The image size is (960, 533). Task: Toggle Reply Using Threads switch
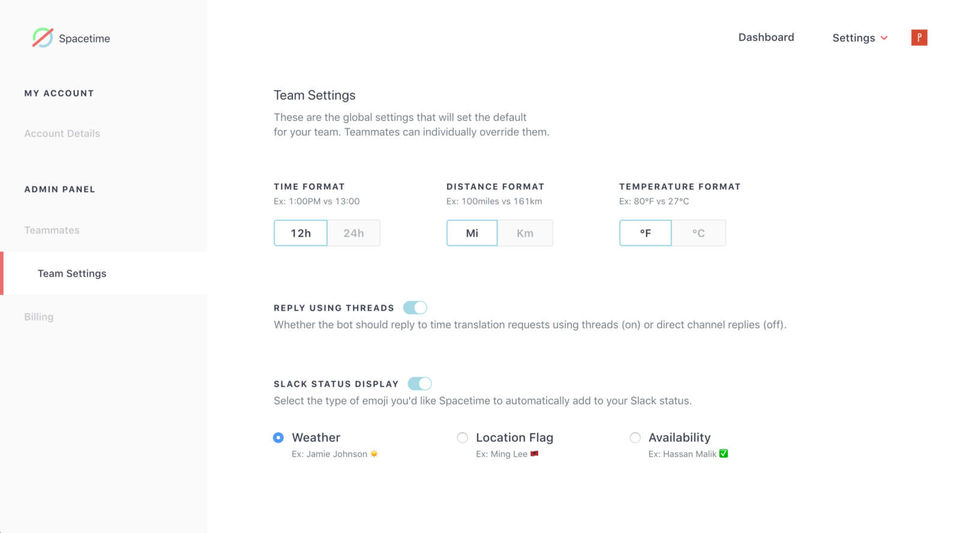coord(415,308)
